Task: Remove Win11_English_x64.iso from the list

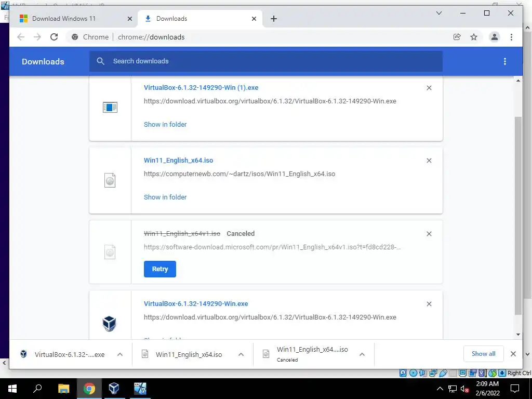Action: pos(429,161)
